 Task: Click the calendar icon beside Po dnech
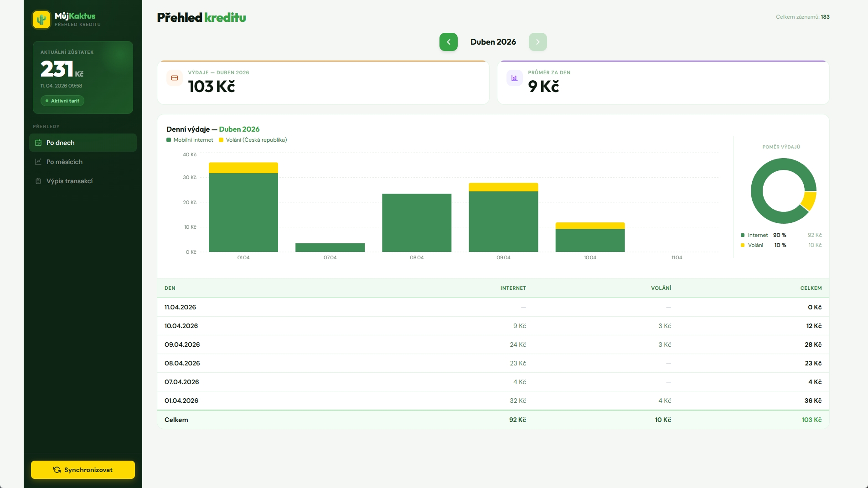click(x=38, y=143)
